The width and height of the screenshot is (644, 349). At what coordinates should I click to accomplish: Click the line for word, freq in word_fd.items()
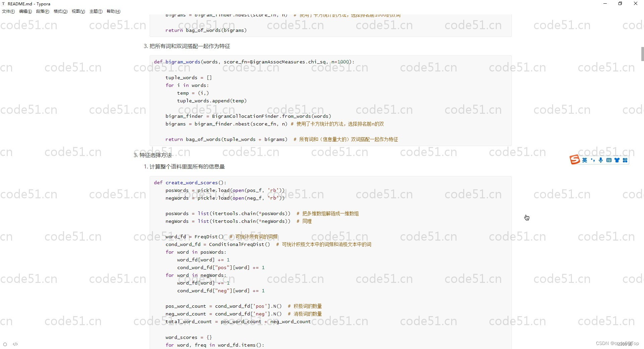click(x=215, y=345)
